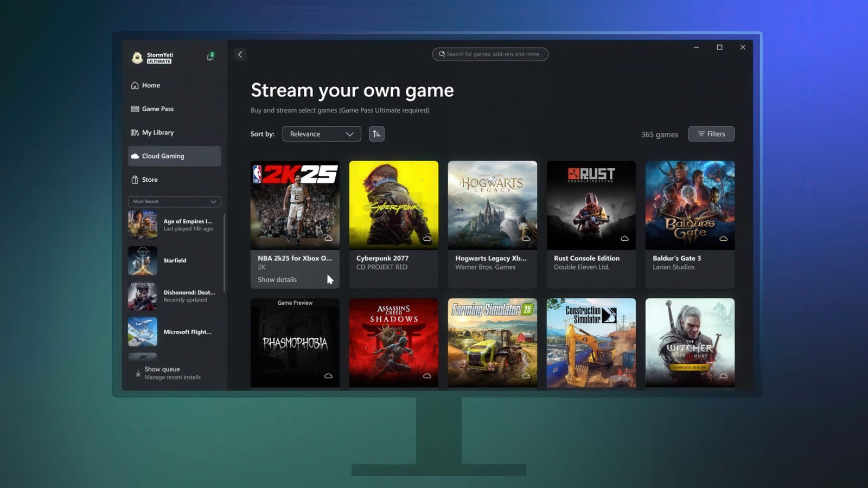
Task: Open the Most Recent dropdown in the sidebar
Action: [174, 201]
